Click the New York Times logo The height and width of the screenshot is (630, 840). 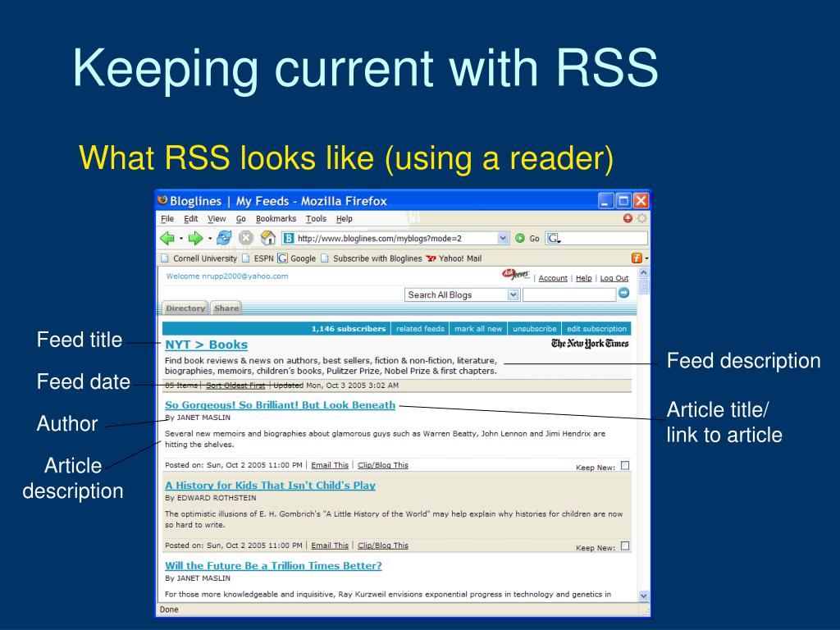[590, 344]
